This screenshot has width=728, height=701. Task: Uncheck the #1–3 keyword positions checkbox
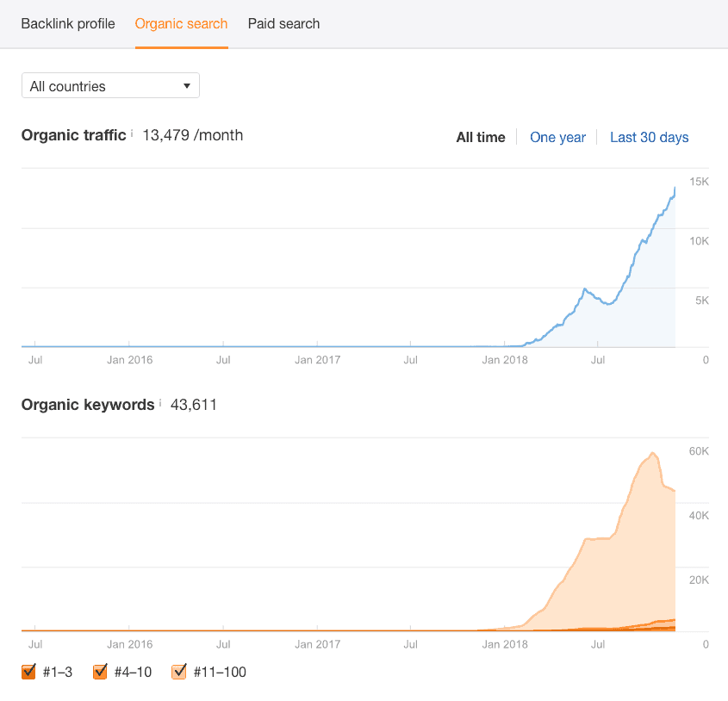(28, 672)
